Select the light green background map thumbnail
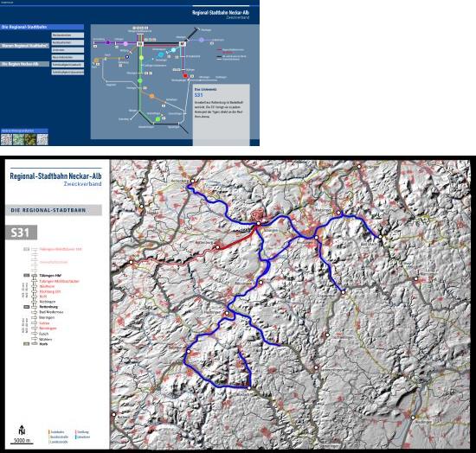This screenshot has width=476, height=453. [18, 139]
